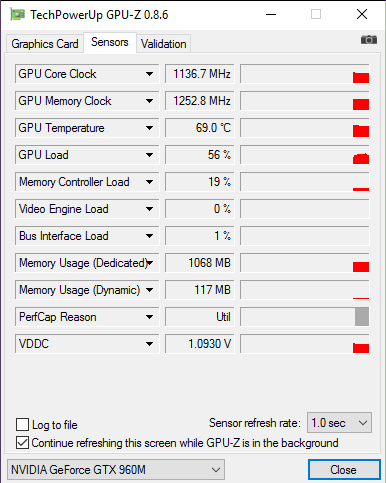Click the PerfCap Reason gray graph bar

(362, 317)
